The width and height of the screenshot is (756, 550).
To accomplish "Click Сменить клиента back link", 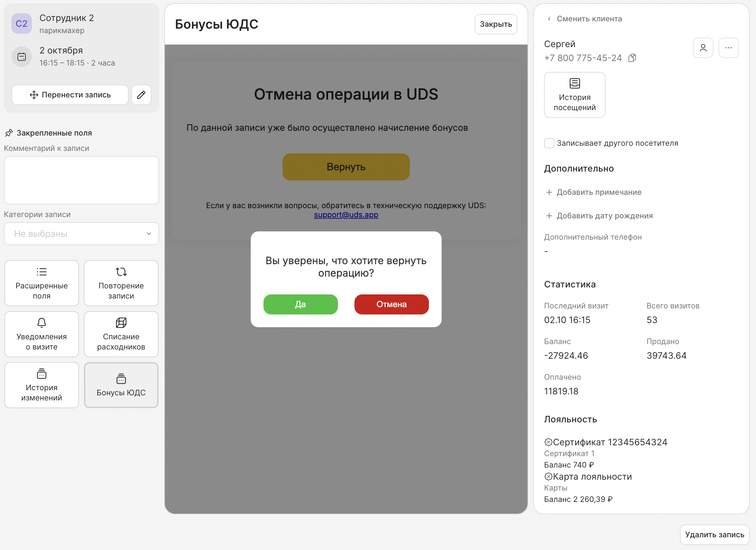I will coord(585,19).
